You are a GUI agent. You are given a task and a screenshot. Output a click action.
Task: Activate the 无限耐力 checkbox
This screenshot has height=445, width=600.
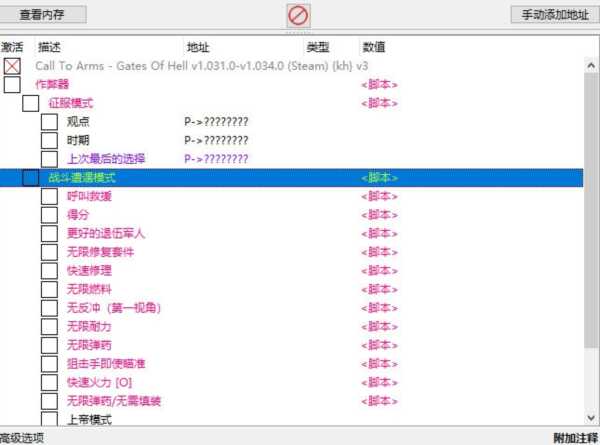[x=49, y=326]
